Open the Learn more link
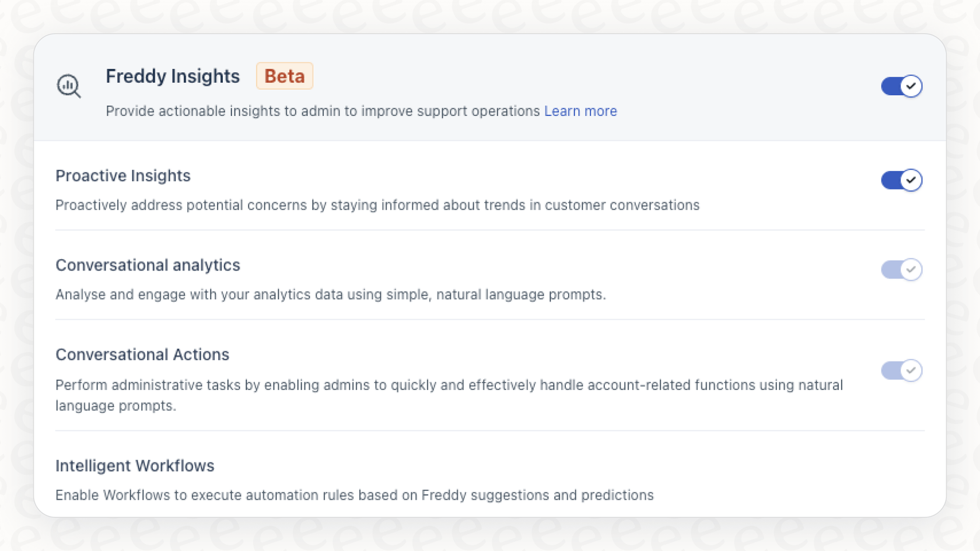Screen dimensions: 980x551 point(580,111)
